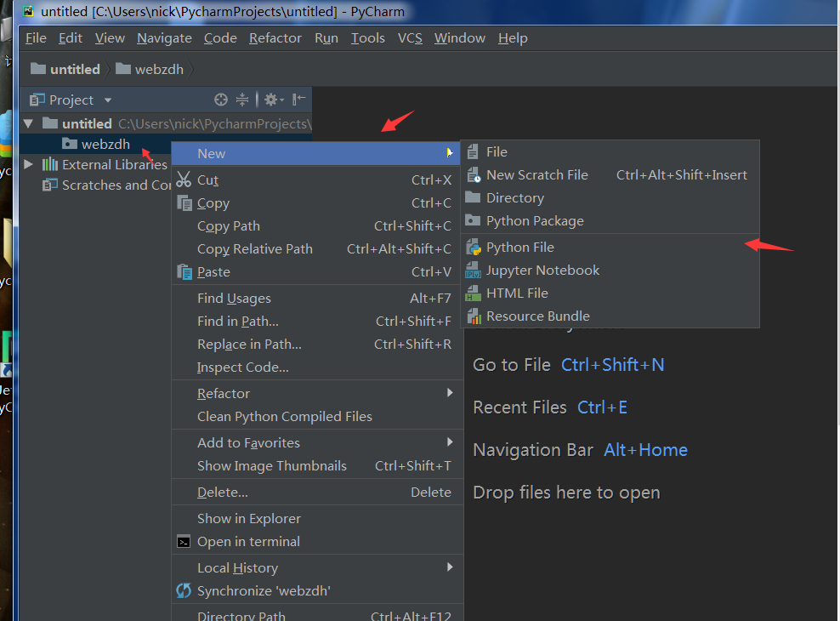Click Scratches and Consoles tree row text
Viewport: 840px width, 621px height.
pyautogui.click(x=116, y=185)
